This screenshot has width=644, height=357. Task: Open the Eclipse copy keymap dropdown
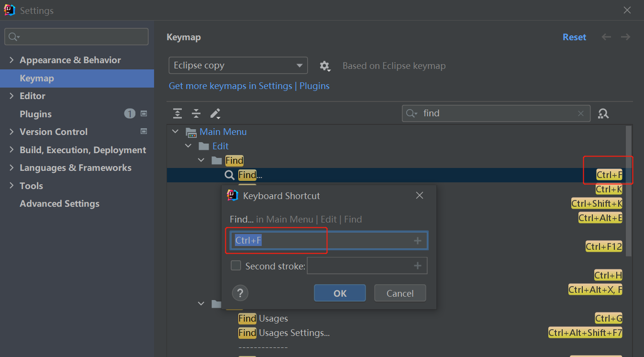click(x=238, y=65)
